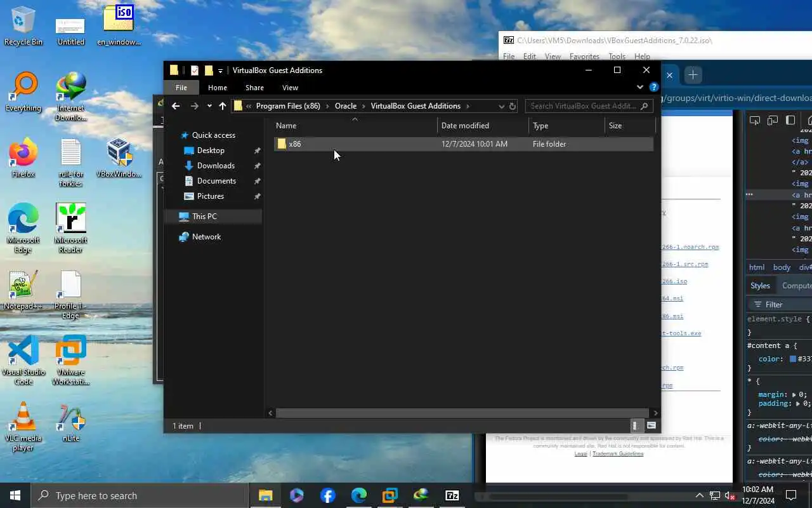This screenshot has width=812, height=508.
Task: Open address bar history dropdown
Action: click(501, 106)
